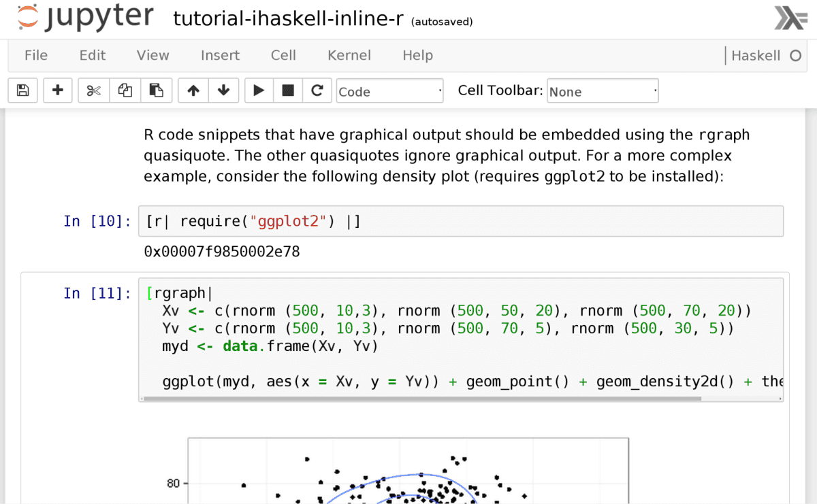Open the Insert menu
The height and width of the screenshot is (504, 817).
[x=220, y=56]
